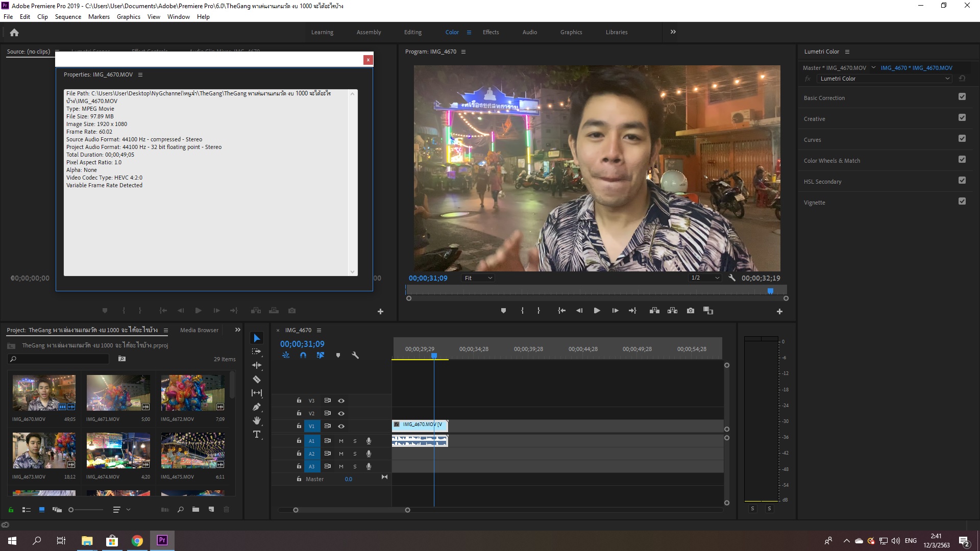The image size is (980, 551).
Task: Select the Selection tool arrow
Action: [x=257, y=338]
